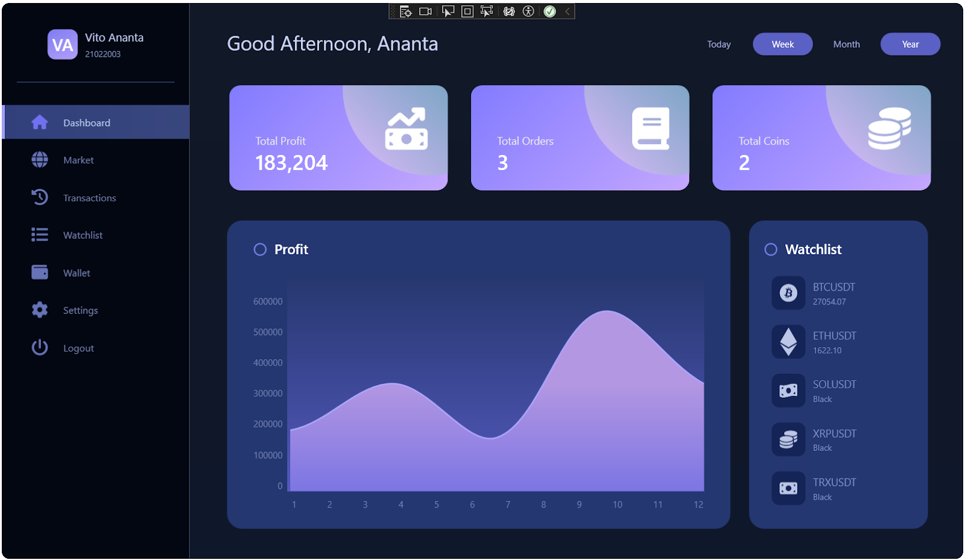Screen dimensions: 965x560
Task: Collapse the debug toolbar with the chevron
Action: (567, 11)
